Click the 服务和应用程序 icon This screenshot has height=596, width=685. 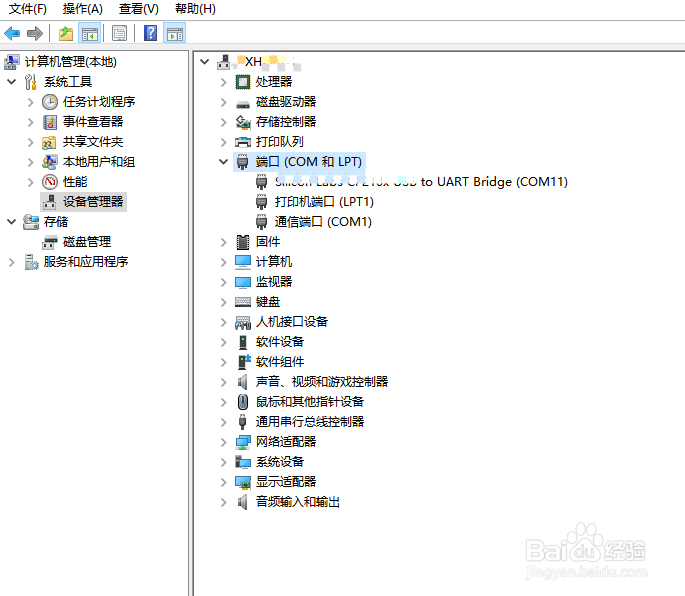31,262
